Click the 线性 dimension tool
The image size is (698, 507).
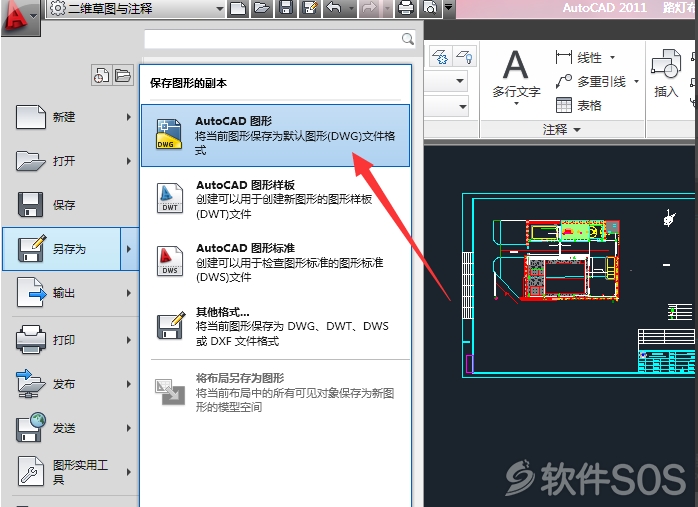point(579,57)
